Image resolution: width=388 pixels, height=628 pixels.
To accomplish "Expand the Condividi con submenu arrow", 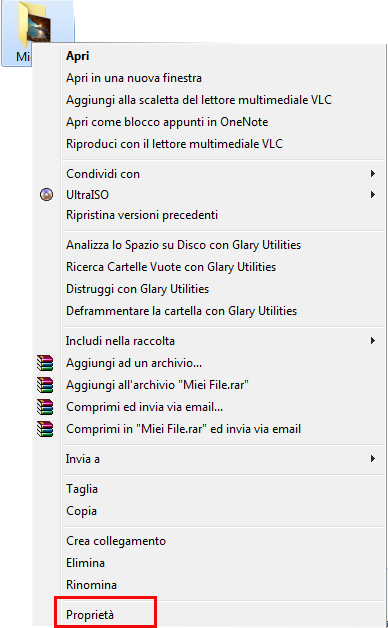I will coord(373,173).
